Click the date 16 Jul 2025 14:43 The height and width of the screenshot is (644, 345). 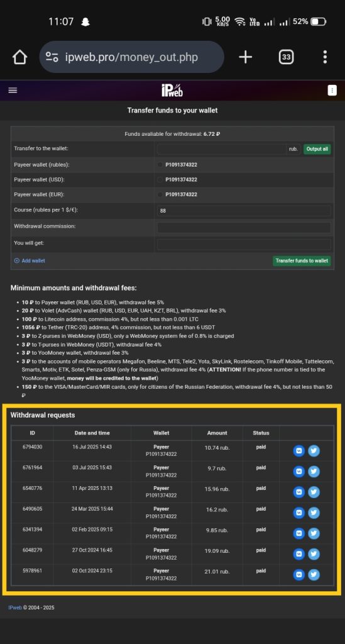pos(92,447)
